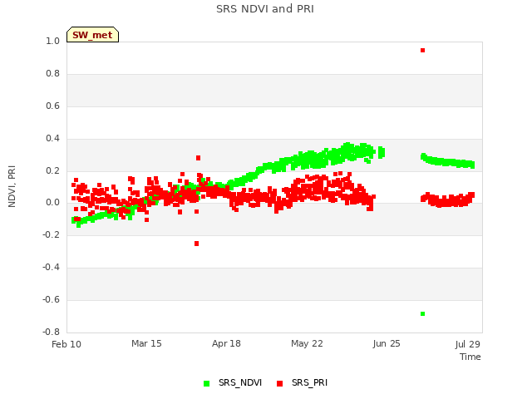Click the 0.2 y-axis tick label
The width and height of the screenshot is (532, 399).
coord(52,170)
